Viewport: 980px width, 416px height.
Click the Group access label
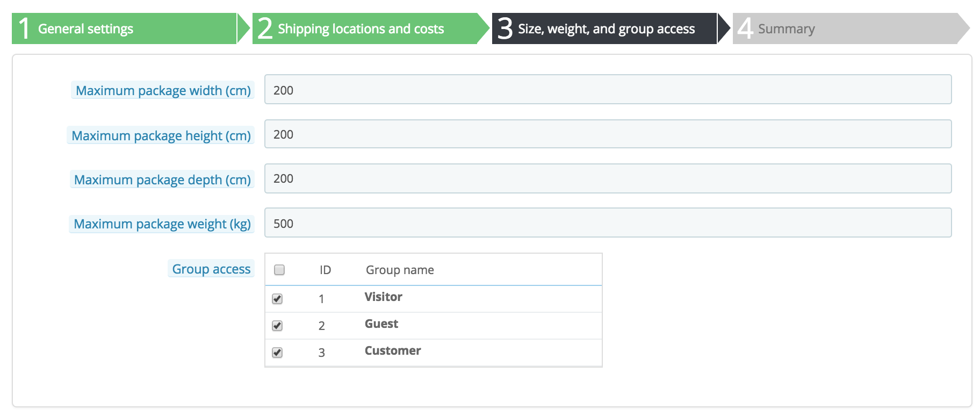pyautogui.click(x=211, y=269)
